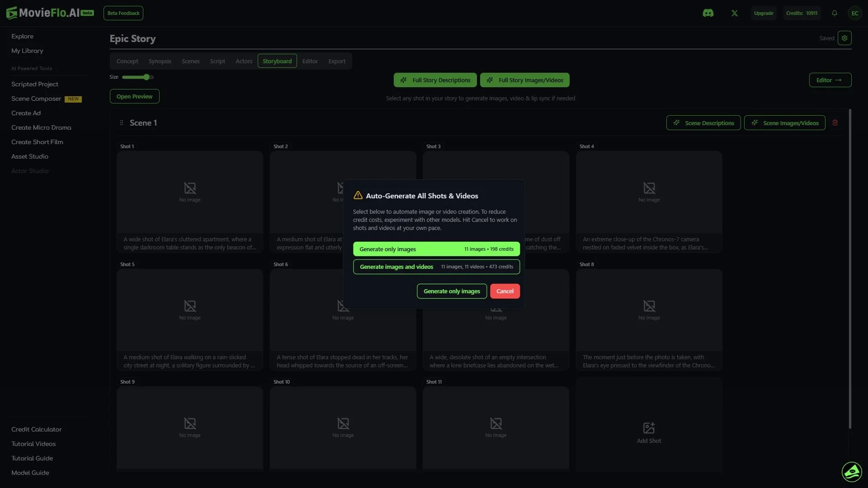Image resolution: width=868 pixels, height=488 pixels.
Task: Click the MovieFlo.AI logo
Action: pos(44,12)
